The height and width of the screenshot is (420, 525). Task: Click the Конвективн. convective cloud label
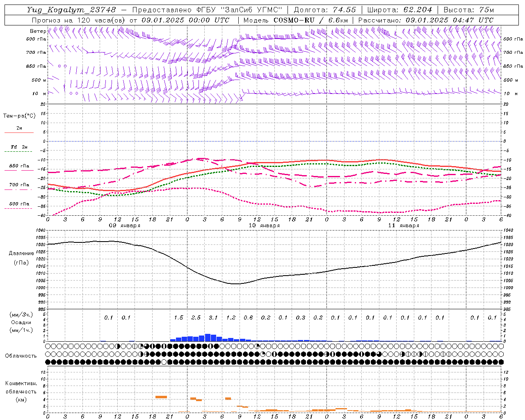tap(21, 383)
